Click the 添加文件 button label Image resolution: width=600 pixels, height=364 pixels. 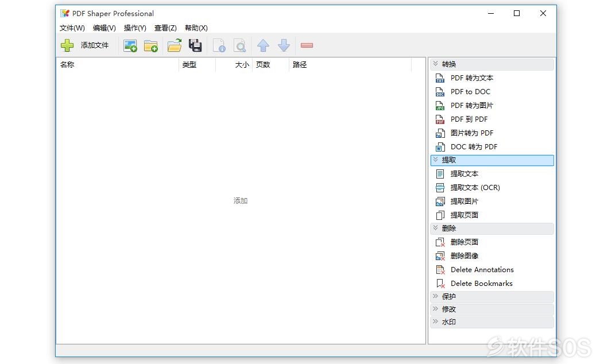(x=95, y=45)
